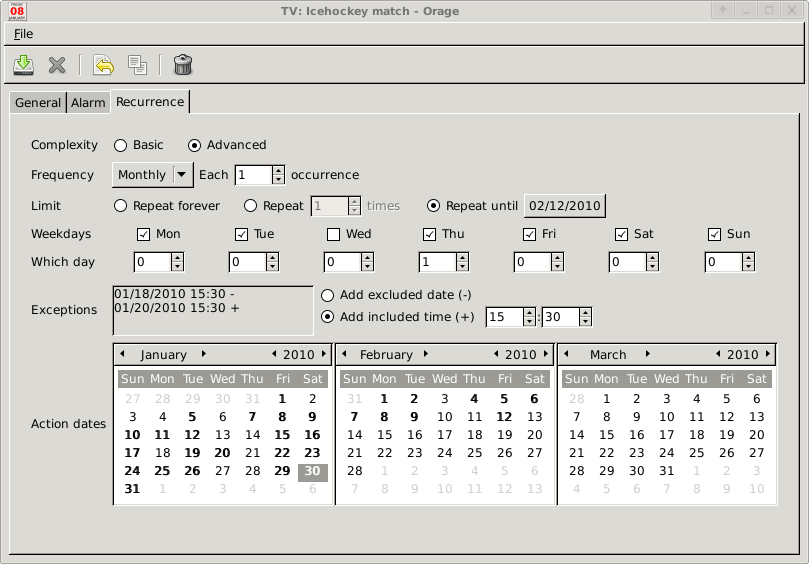Click the Revert toolbar icon with yellow arrow

pos(103,65)
